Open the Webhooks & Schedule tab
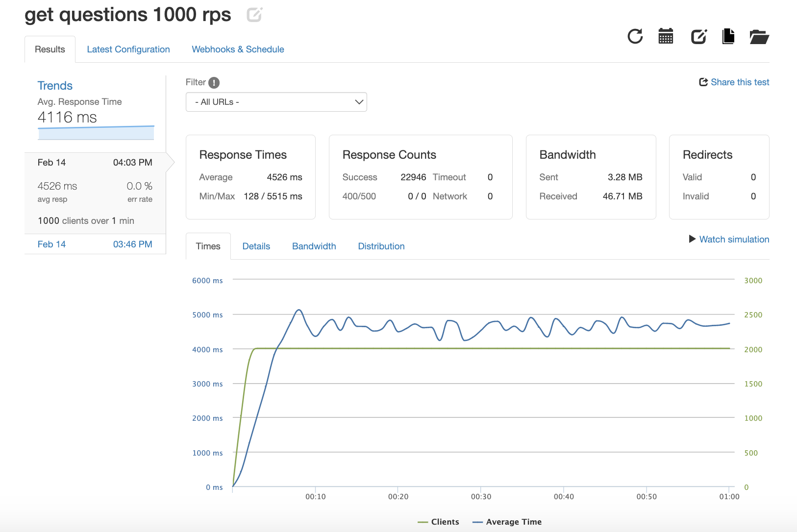This screenshot has width=797, height=532. tap(238, 49)
